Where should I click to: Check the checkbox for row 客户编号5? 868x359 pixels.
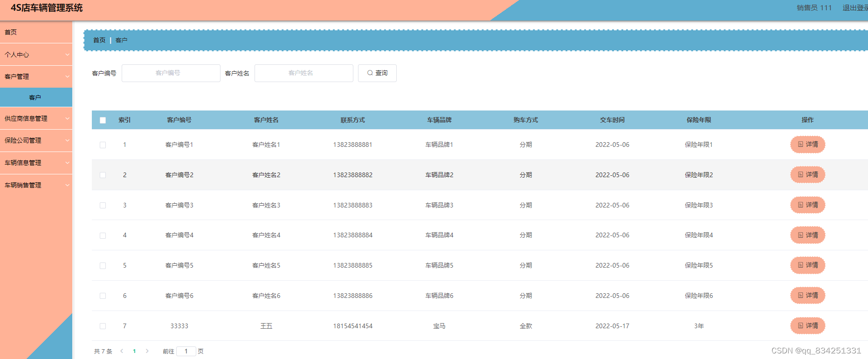(x=103, y=266)
